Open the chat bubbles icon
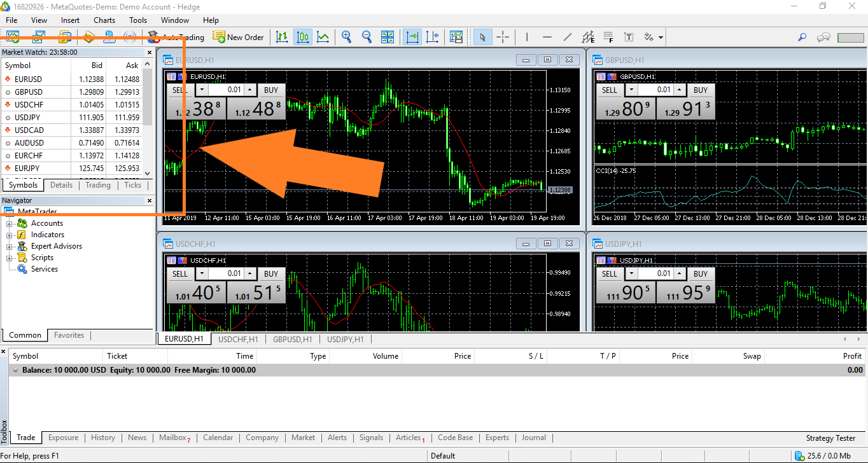The height and width of the screenshot is (463, 868). tap(824, 37)
